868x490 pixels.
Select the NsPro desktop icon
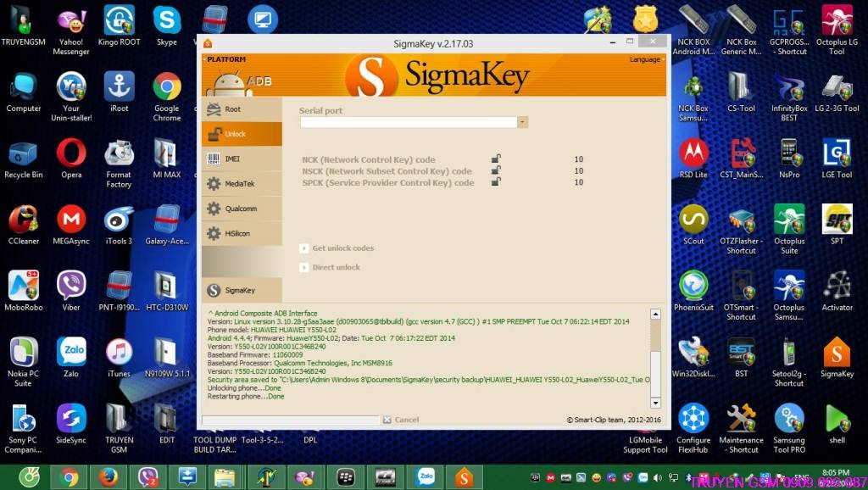point(789,160)
